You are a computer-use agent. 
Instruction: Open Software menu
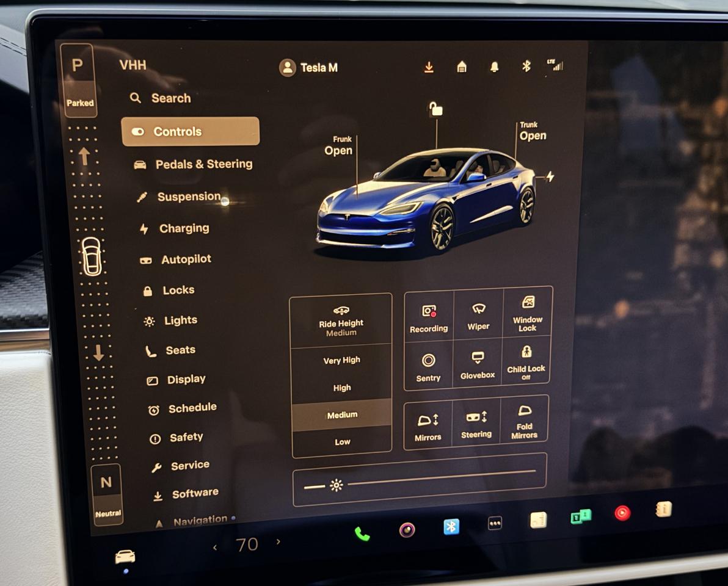click(x=186, y=494)
